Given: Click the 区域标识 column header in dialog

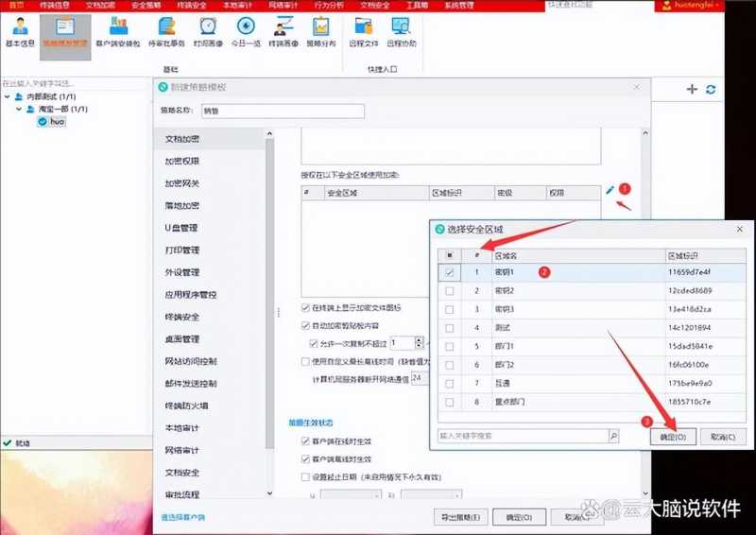Looking at the screenshot, I should 705,255.
